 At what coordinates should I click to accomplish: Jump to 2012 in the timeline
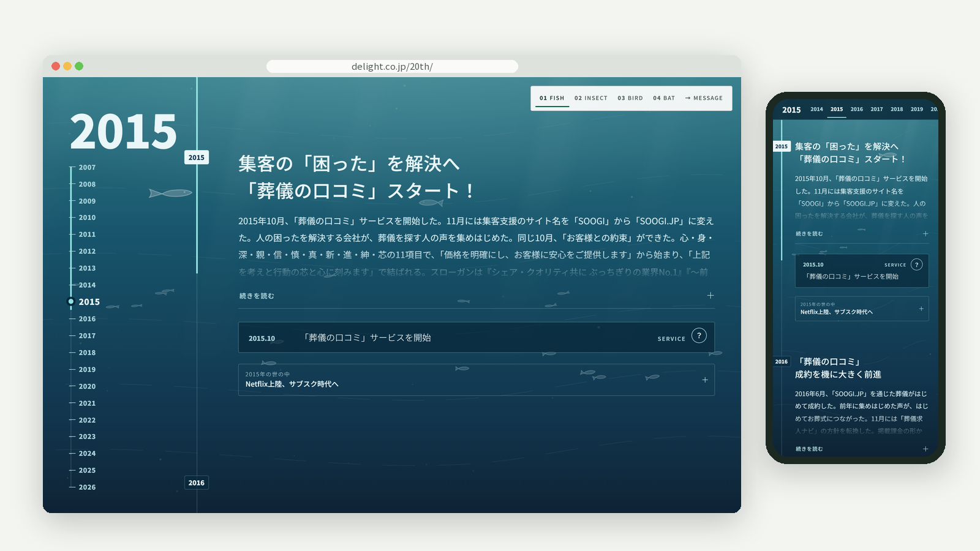click(87, 252)
